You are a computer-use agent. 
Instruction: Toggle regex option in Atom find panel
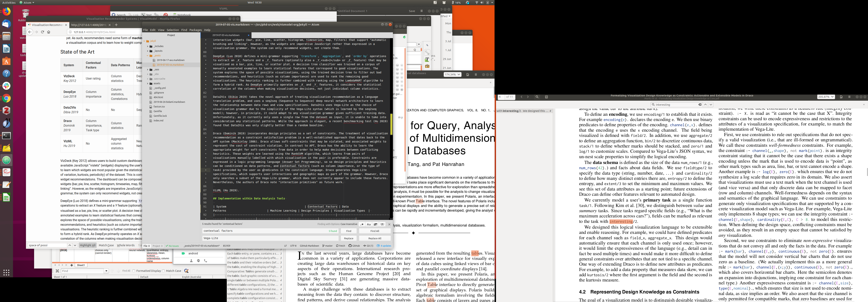362,224
